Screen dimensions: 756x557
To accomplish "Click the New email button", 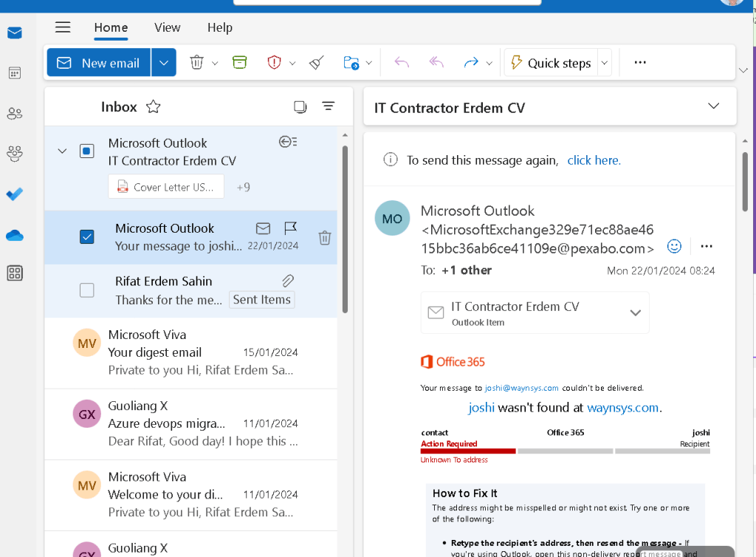I will pos(99,63).
